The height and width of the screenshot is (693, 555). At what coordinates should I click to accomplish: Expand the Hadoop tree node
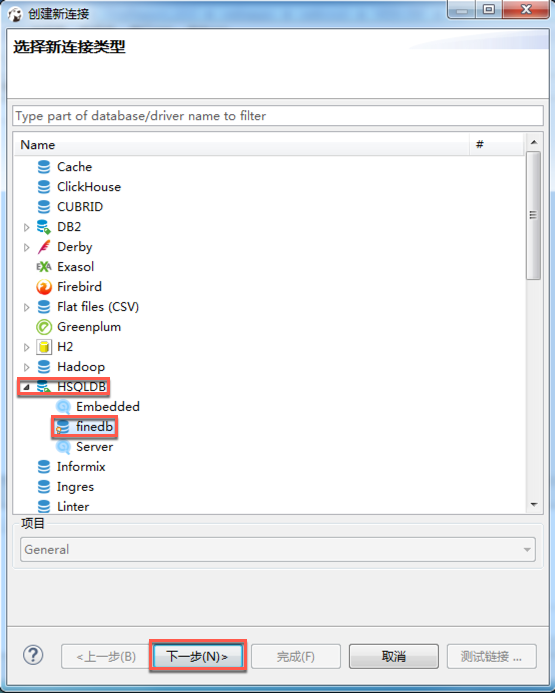click(x=27, y=367)
